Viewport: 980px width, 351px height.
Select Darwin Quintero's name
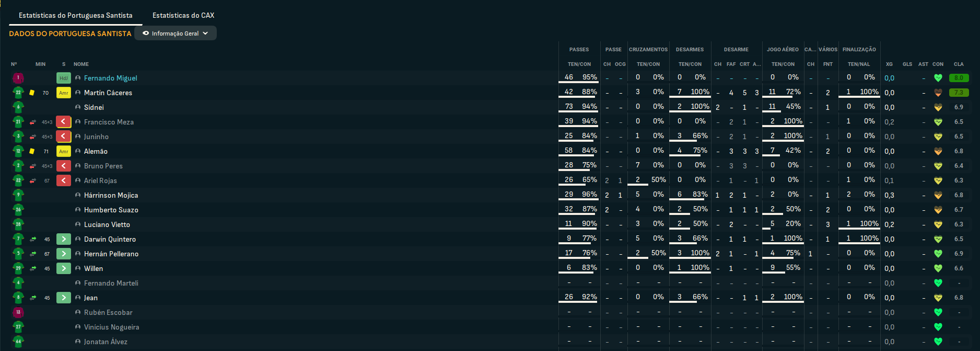point(110,239)
